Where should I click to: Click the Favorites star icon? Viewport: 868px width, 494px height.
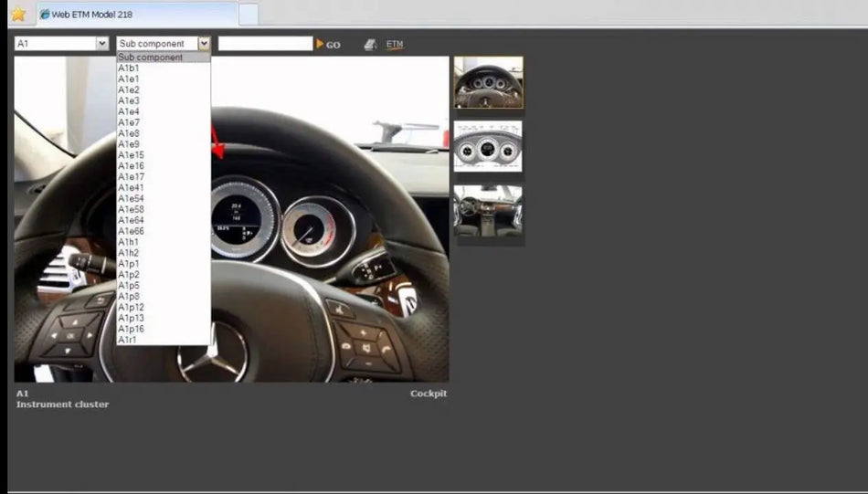(17, 14)
